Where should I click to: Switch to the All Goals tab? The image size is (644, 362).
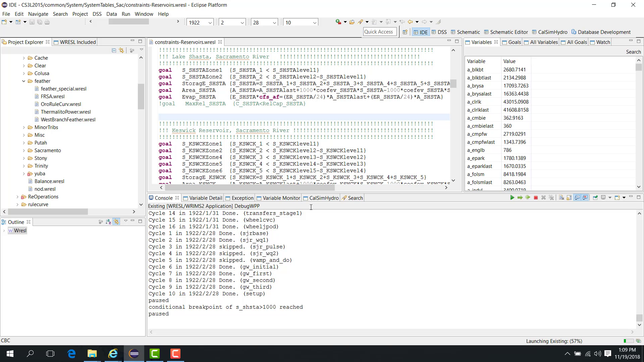click(574, 42)
